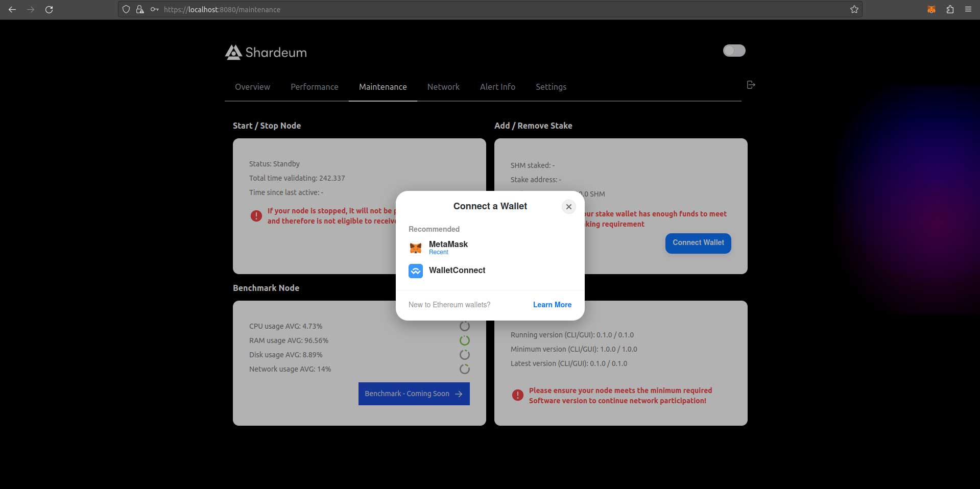This screenshot has width=980, height=489.
Task: Open the Alert Info tab
Action: click(x=497, y=87)
